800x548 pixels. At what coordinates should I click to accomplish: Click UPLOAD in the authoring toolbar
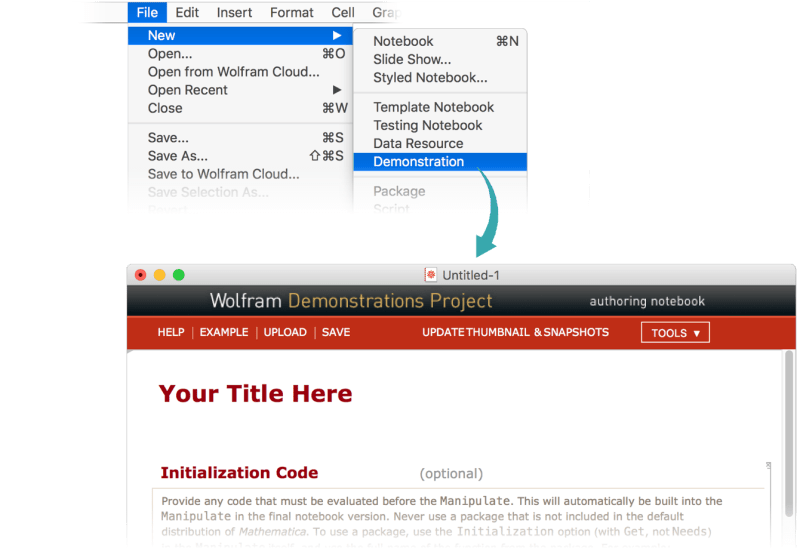click(x=285, y=332)
